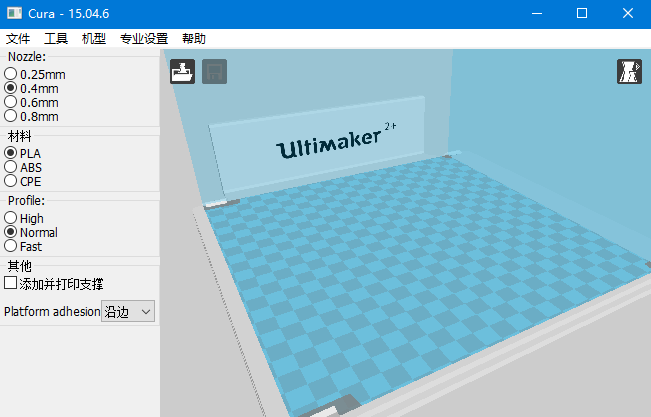
Task: Open the 机型 menu
Action: pos(94,39)
